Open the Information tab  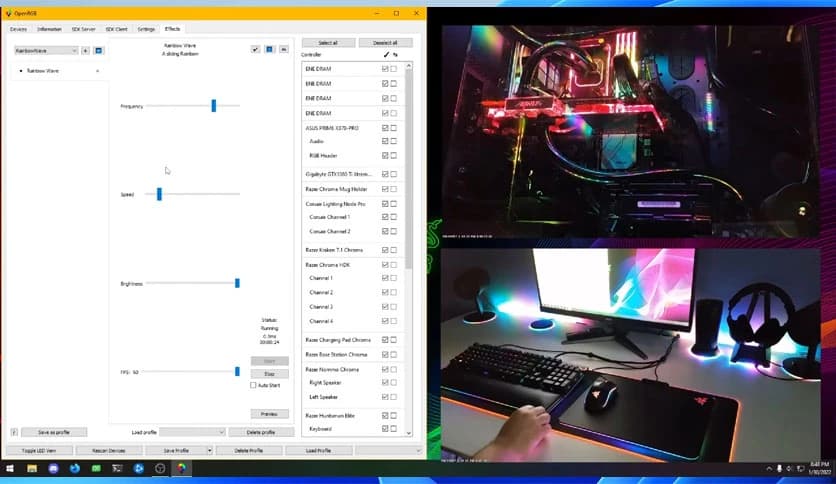point(50,29)
